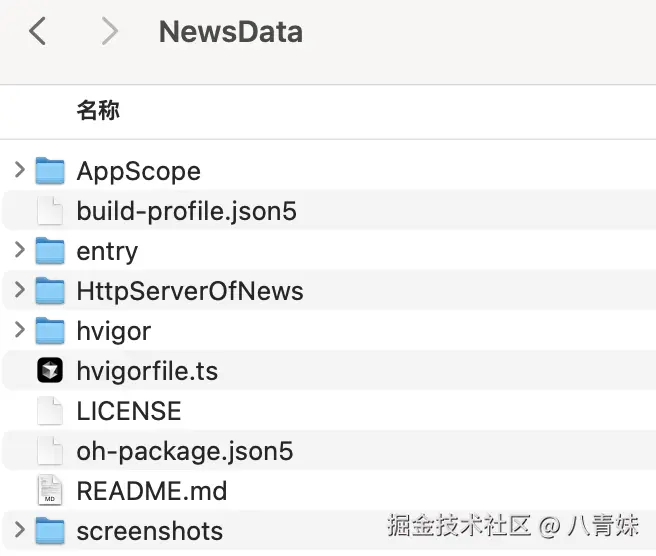The height and width of the screenshot is (556, 656).
Task: Select the oh-package.json5 file name
Action: (185, 451)
